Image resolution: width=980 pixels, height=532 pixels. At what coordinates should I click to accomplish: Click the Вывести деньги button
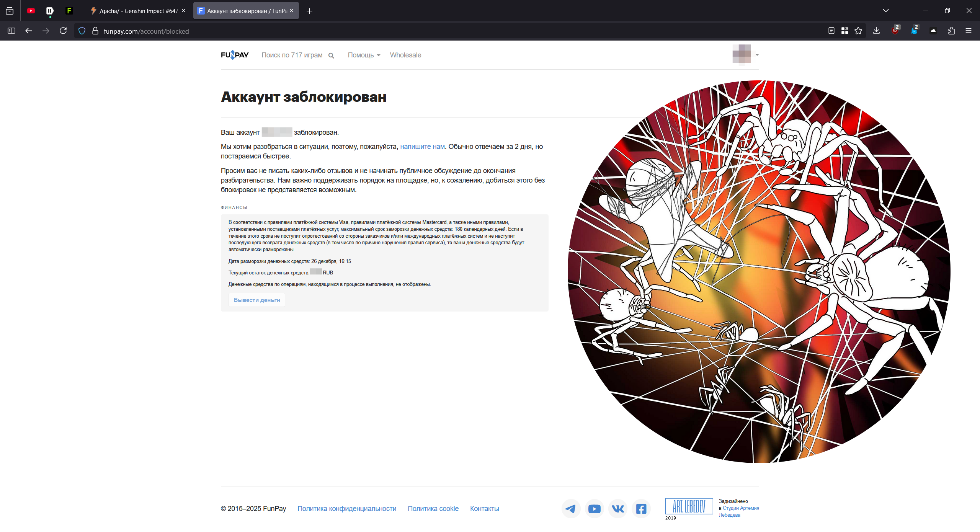click(x=256, y=300)
